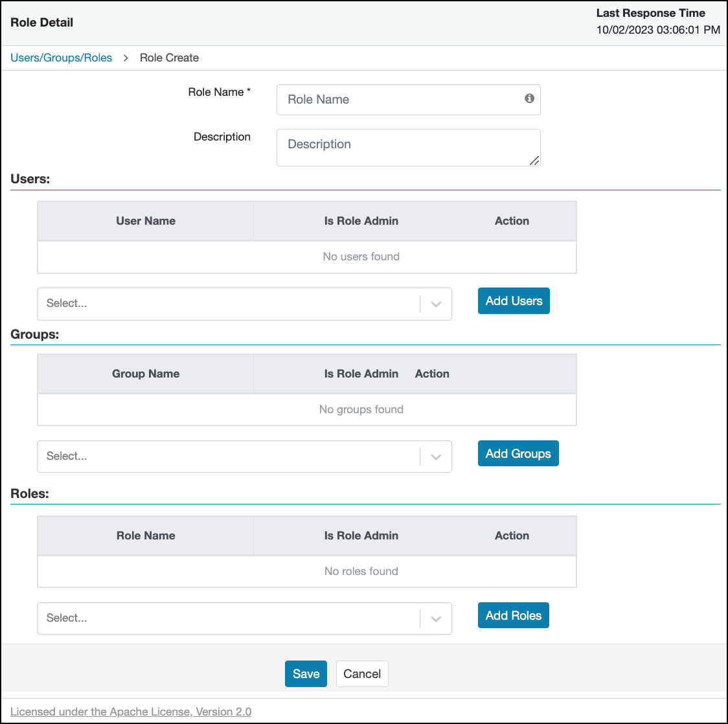Click the No users found placeholder row
This screenshot has height=724, width=728.
click(x=361, y=256)
